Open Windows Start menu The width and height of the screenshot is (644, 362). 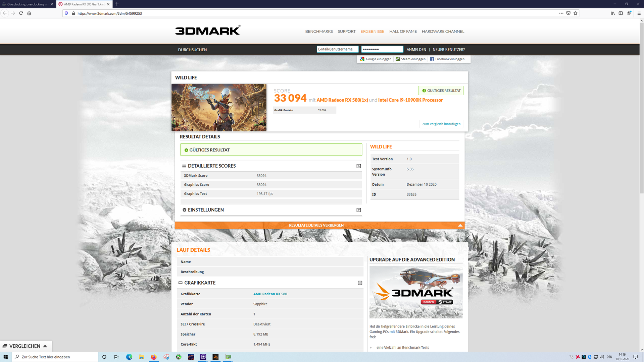coord(5,357)
